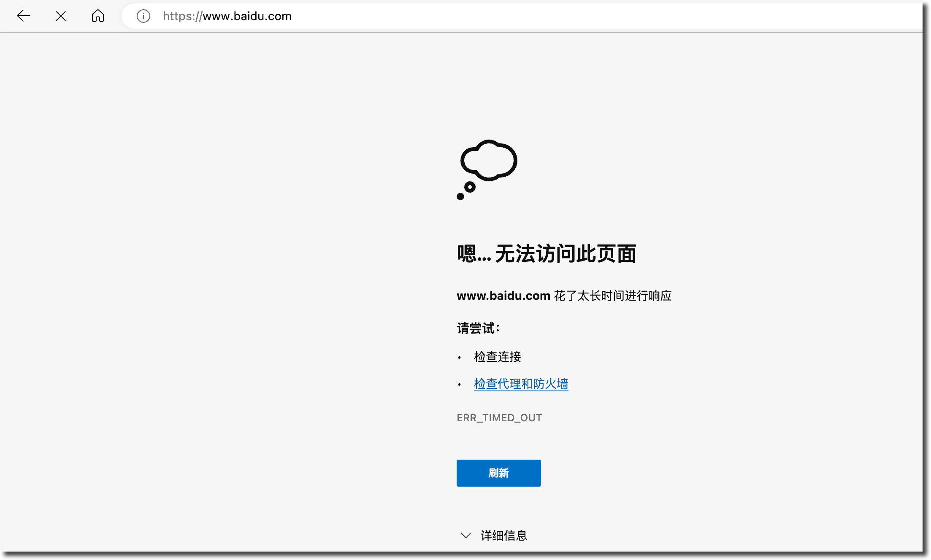Click the www.baidu.com text in address bar
The height and width of the screenshot is (560, 931).
point(247,16)
